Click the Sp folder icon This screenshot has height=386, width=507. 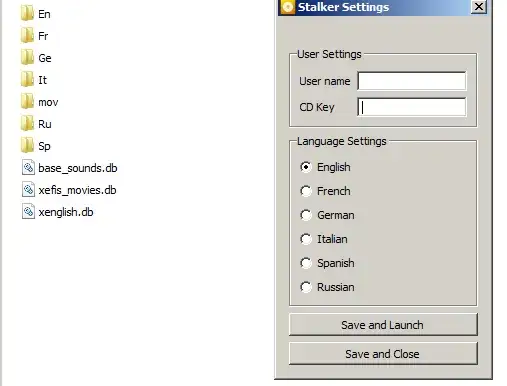[x=27, y=146]
